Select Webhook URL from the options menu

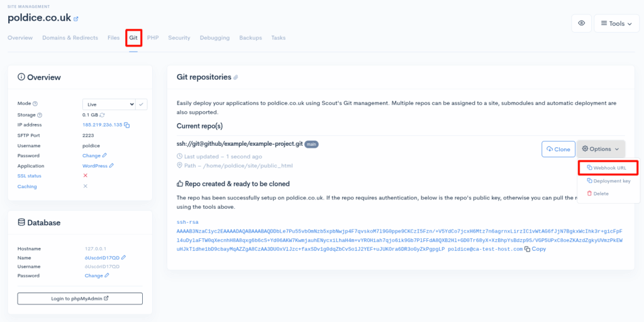(606, 168)
